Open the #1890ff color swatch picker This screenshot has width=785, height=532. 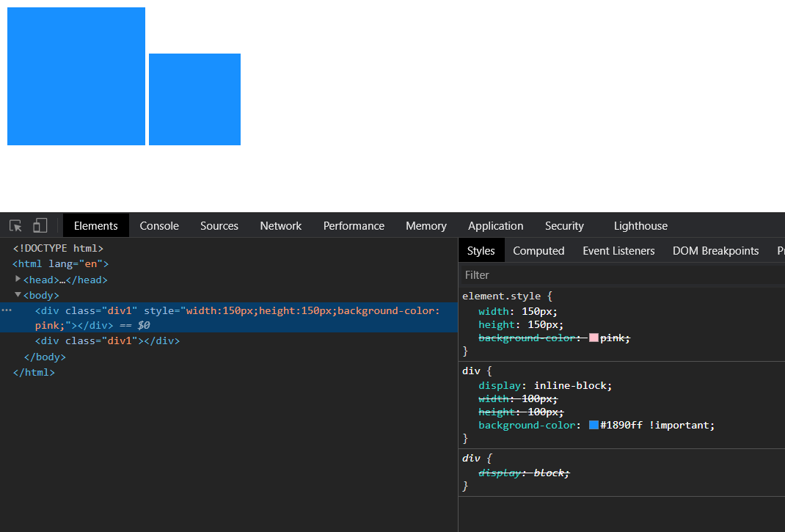594,425
